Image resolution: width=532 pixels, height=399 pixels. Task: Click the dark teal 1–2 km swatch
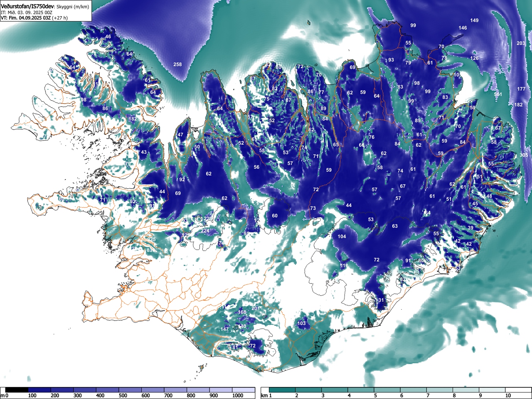(x=283, y=390)
